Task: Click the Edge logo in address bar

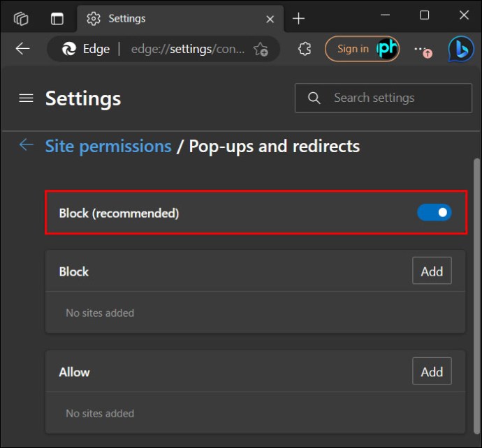Action: point(69,49)
